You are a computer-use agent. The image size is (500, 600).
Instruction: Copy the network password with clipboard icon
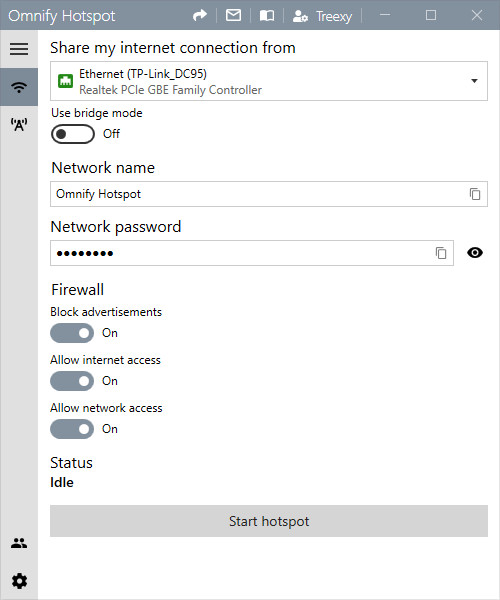(441, 253)
